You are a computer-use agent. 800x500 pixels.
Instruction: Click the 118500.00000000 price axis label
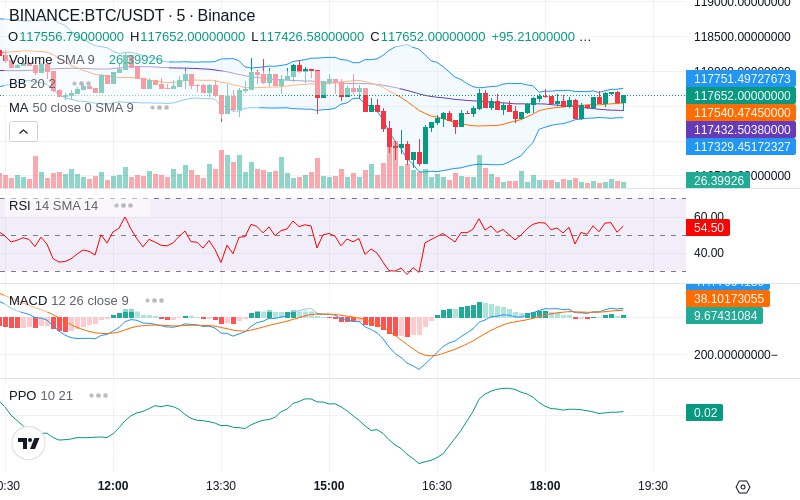click(x=742, y=37)
